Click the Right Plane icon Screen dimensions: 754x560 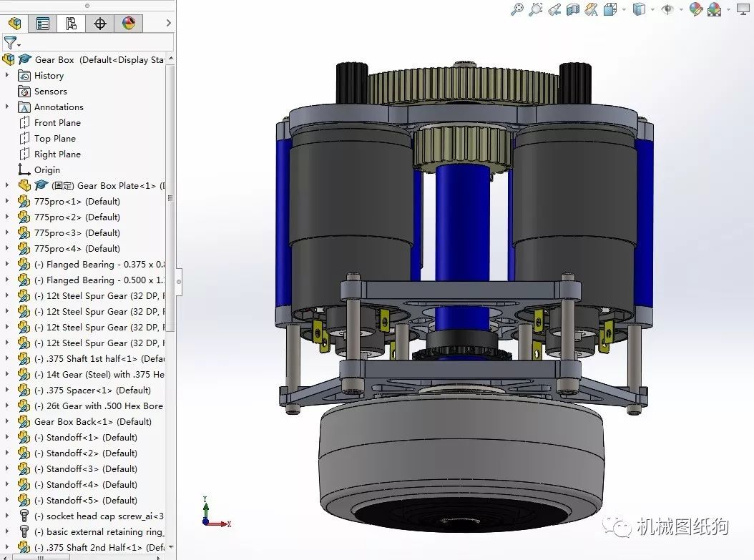click(x=24, y=154)
